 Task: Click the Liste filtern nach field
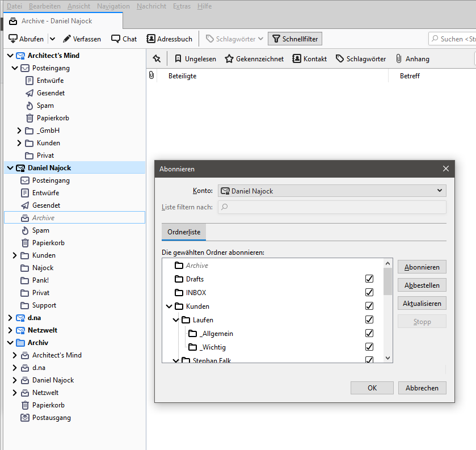click(332, 207)
